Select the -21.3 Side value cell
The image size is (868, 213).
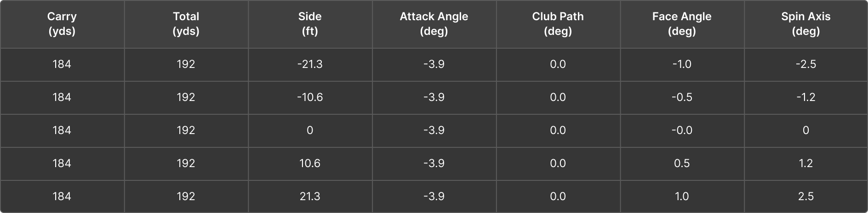pyautogui.click(x=310, y=64)
